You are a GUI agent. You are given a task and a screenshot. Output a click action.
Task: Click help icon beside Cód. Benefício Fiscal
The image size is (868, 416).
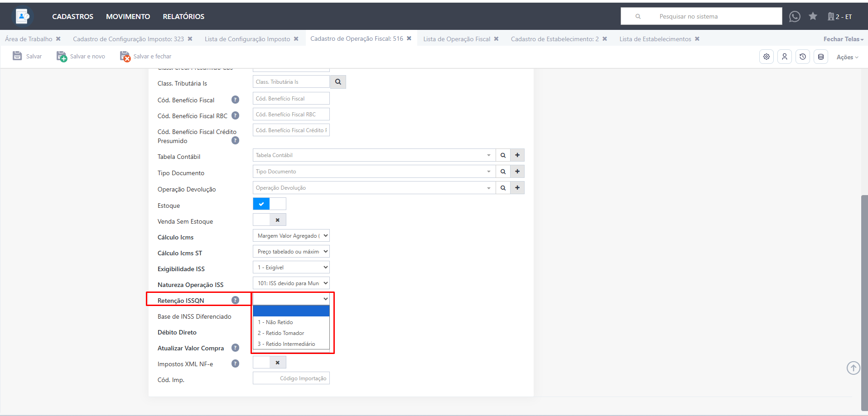point(235,100)
